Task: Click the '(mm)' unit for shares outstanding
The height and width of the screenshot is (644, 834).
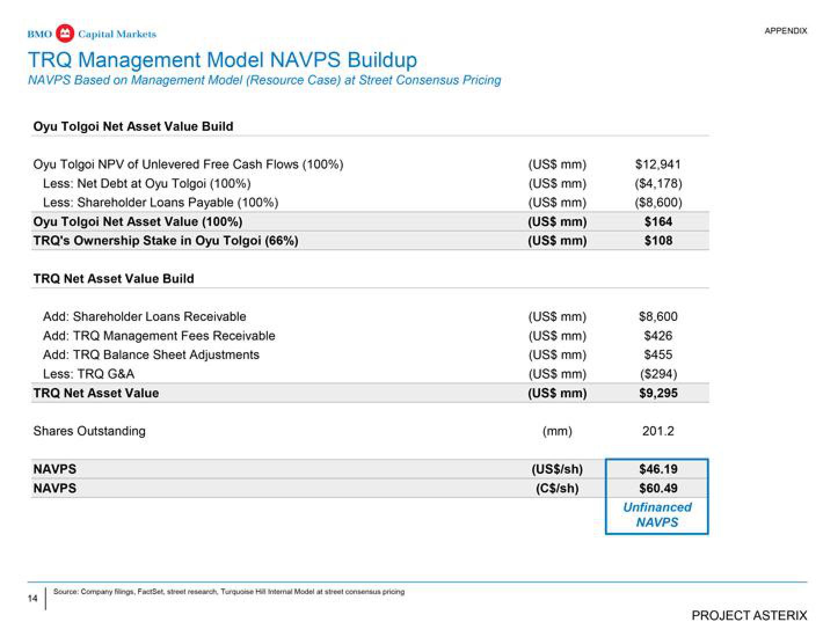Action: pyautogui.click(x=557, y=431)
